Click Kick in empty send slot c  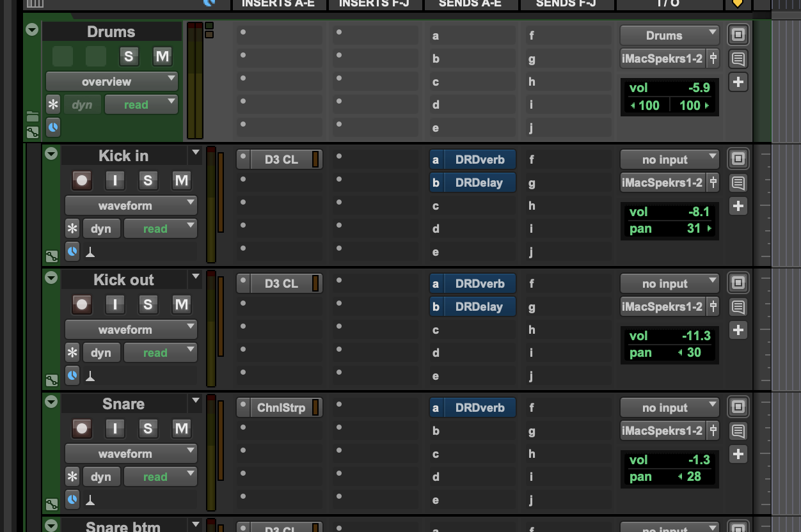point(473,206)
